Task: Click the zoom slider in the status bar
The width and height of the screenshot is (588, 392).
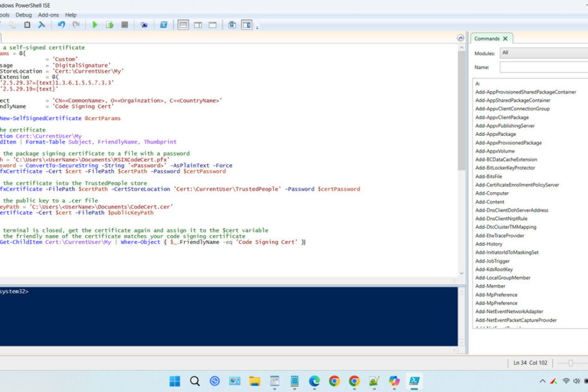Action: (570, 363)
